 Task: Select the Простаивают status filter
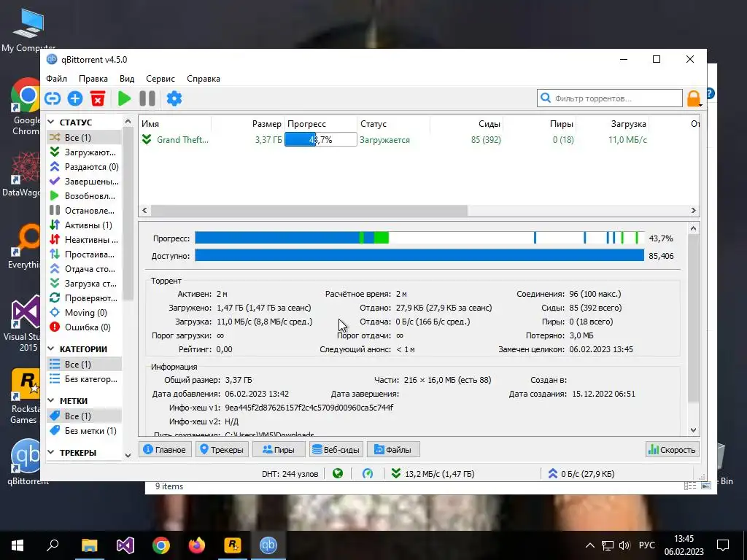(x=85, y=254)
